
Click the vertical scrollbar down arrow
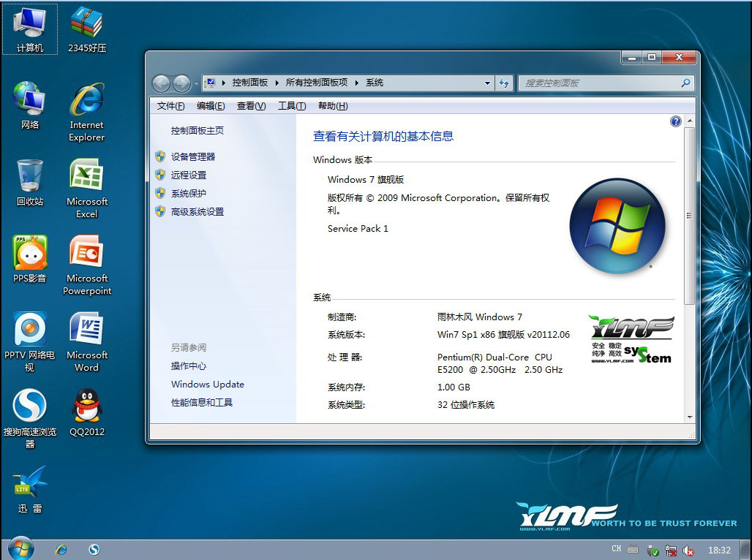point(689,417)
